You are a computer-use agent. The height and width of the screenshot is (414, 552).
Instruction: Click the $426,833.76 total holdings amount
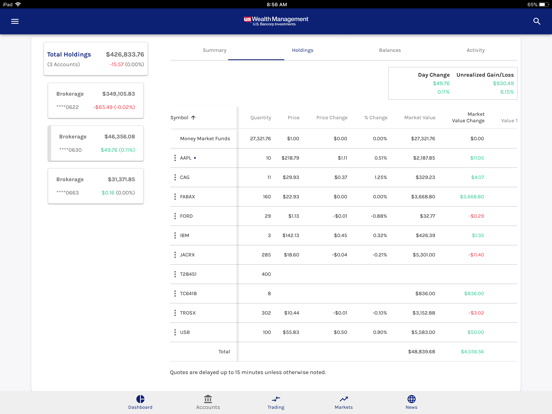click(x=125, y=54)
